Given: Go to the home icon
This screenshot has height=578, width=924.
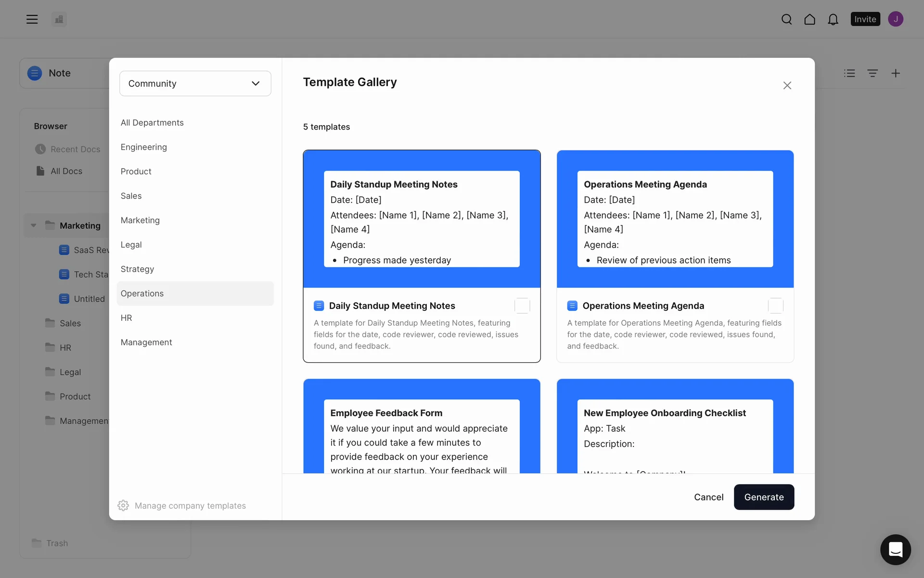Looking at the screenshot, I should [809, 19].
